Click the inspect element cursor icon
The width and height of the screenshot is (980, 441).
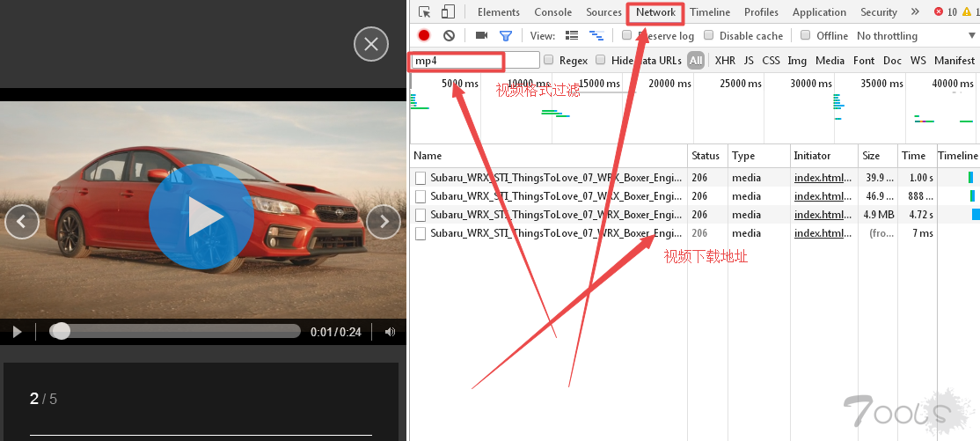pos(424,12)
